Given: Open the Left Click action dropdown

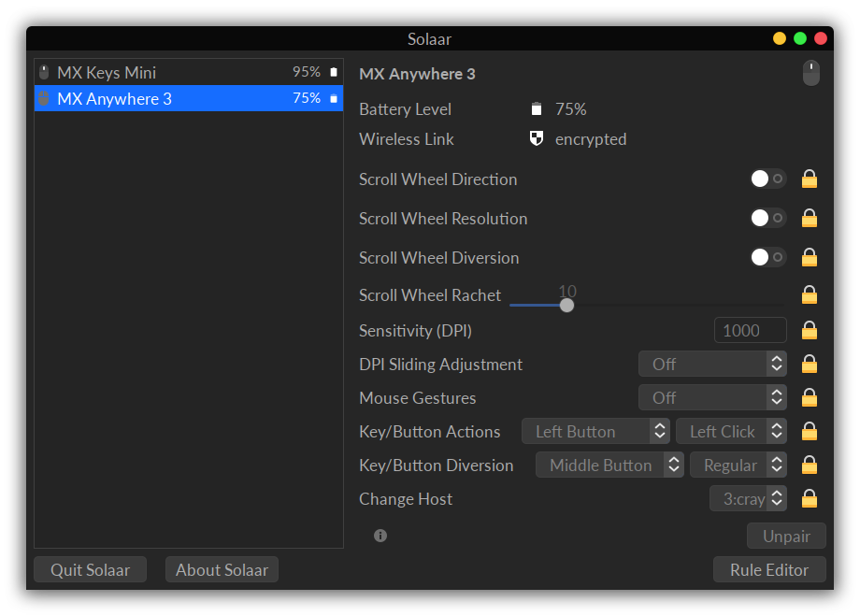Looking at the screenshot, I should coord(731,432).
